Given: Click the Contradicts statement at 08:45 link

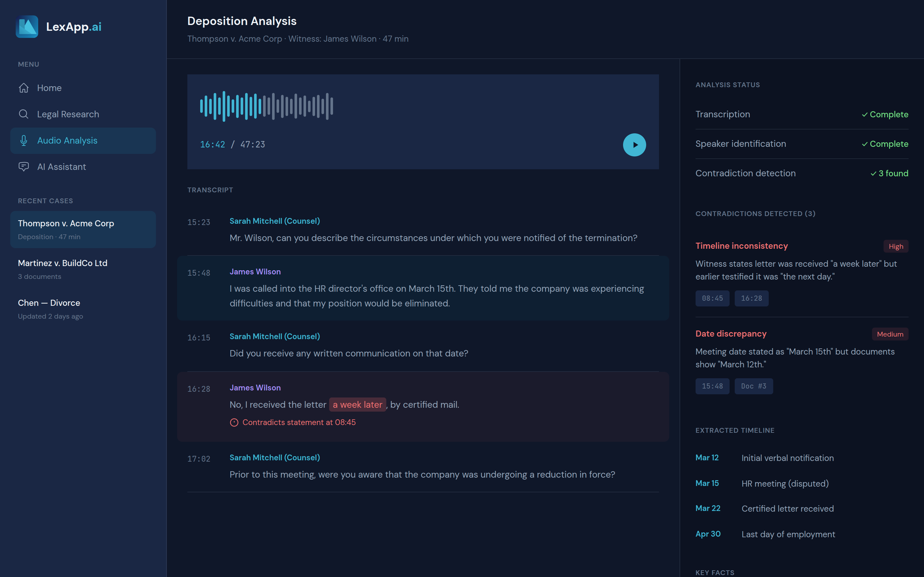Looking at the screenshot, I should (299, 422).
